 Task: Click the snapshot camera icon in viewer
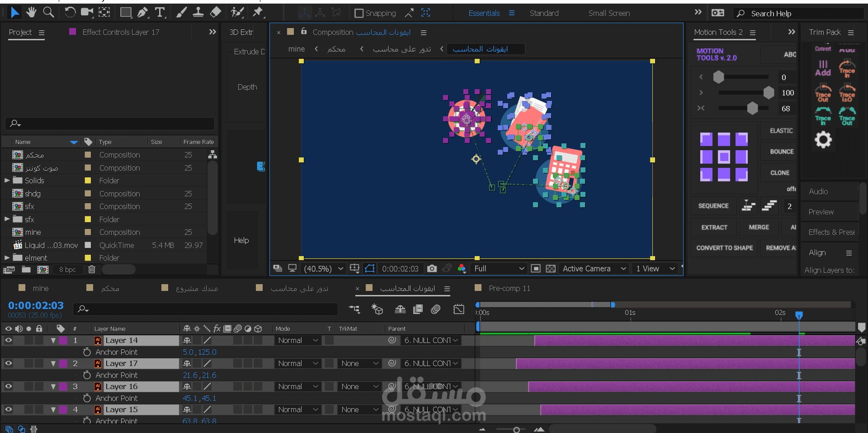click(432, 269)
